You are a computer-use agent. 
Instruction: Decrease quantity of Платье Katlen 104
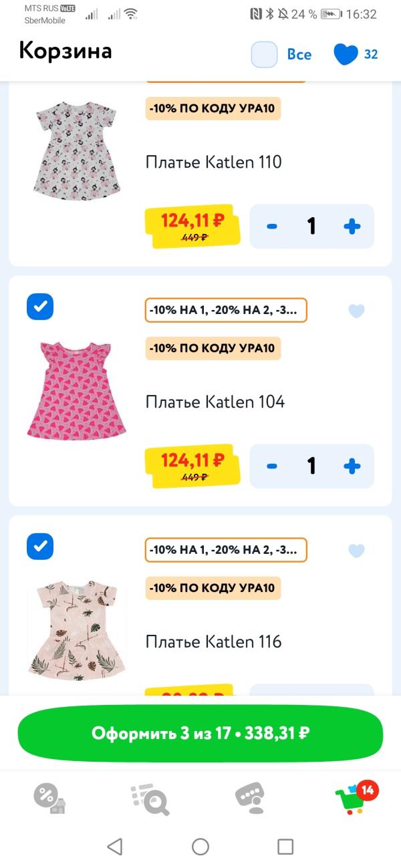pyautogui.click(x=272, y=466)
